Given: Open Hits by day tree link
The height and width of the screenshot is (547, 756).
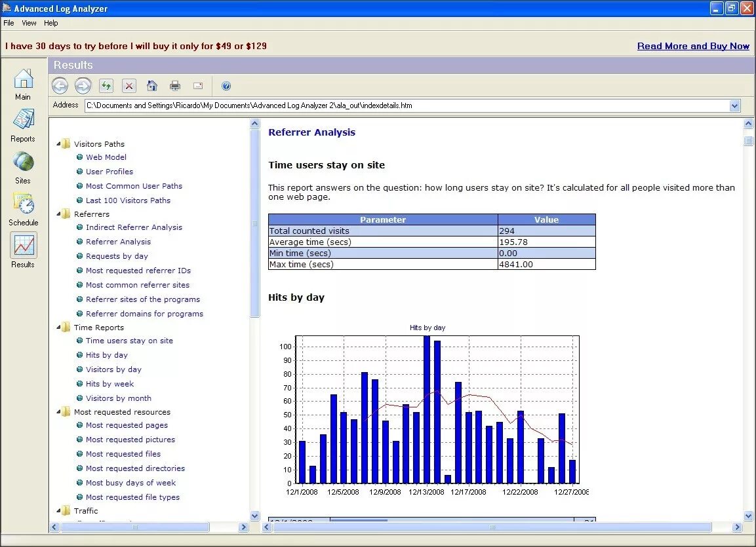Looking at the screenshot, I should click(107, 355).
